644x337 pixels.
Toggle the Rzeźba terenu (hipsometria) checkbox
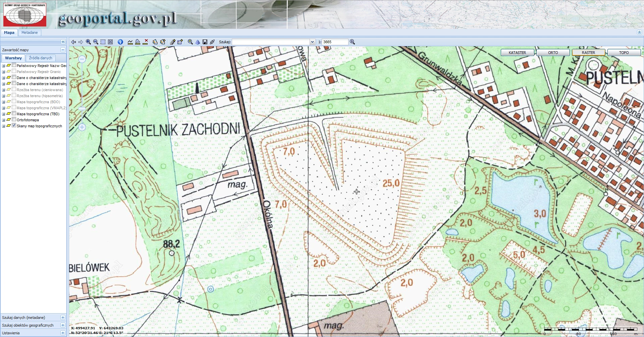(x=14, y=95)
